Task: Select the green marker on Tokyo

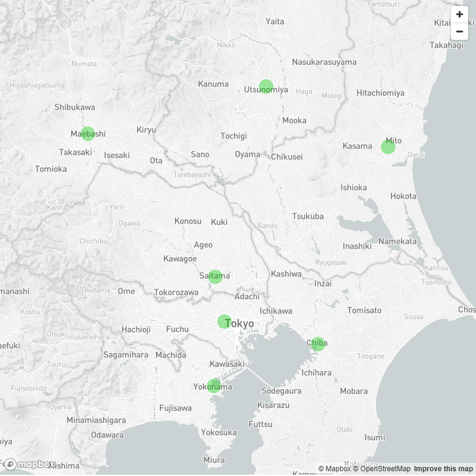Action: click(225, 322)
